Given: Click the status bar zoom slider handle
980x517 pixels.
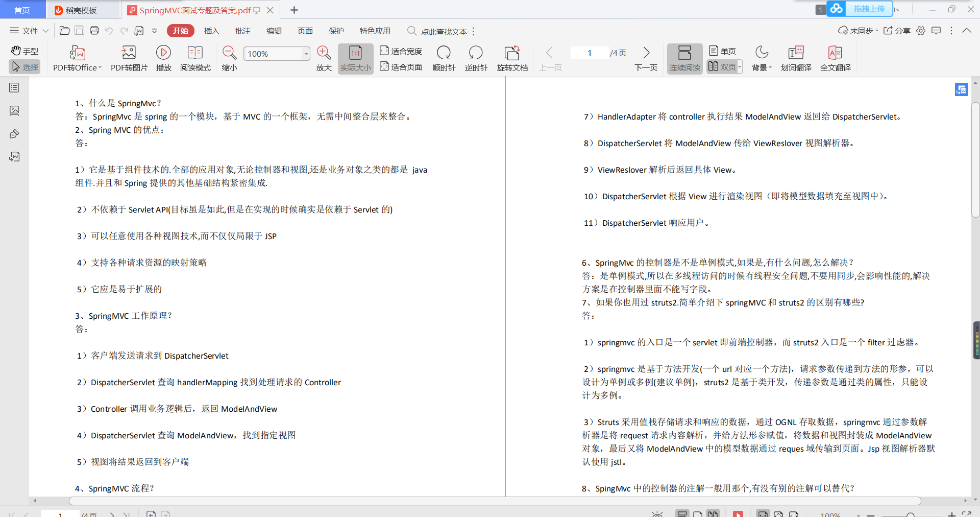Looking at the screenshot, I should coord(910,514).
